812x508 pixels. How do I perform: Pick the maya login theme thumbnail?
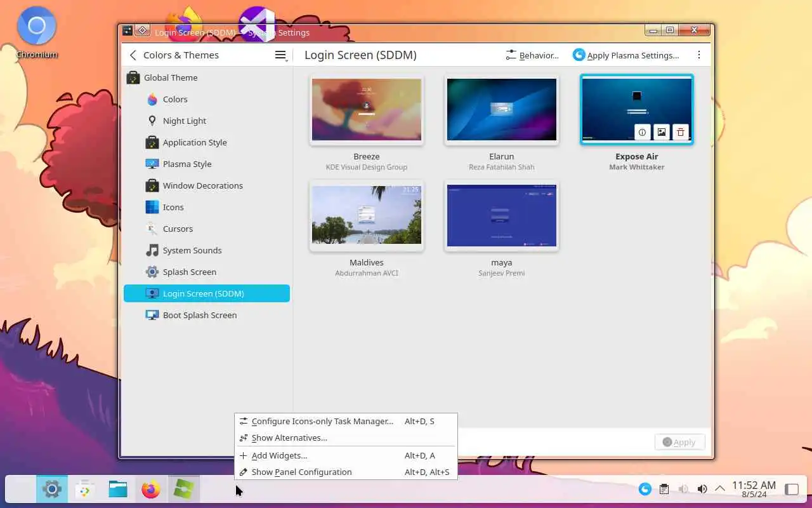coord(502,216)
